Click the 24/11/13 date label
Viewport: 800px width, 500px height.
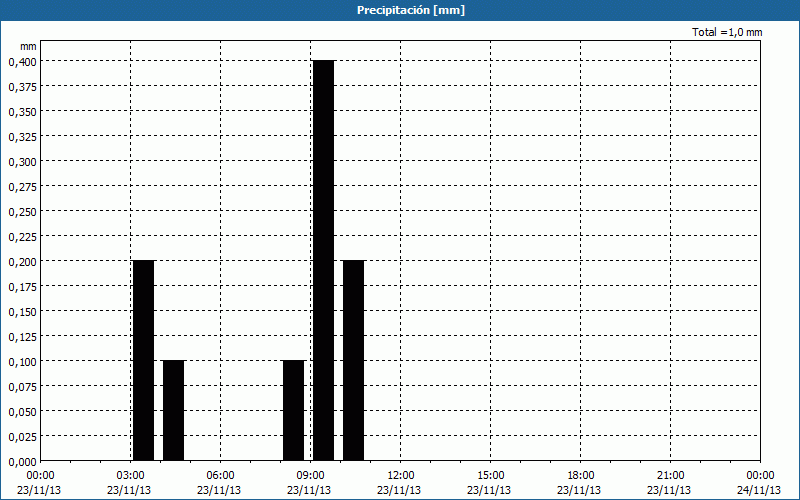pyautogui.click(x=759, y=490)
